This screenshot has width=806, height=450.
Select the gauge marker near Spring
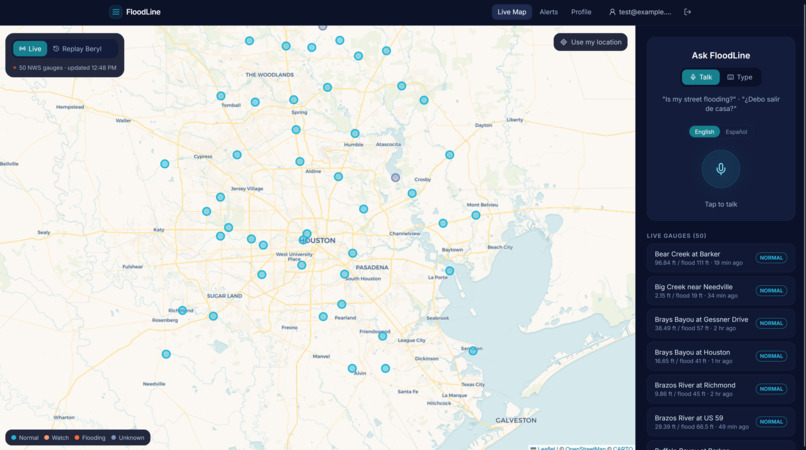(x=294, y=100)
